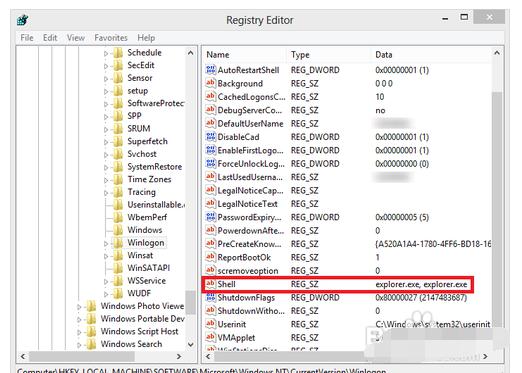This screenshot has height=373, width=522.
Task: Select the PreCreateKnow... value name
Action: click(x=249, y=244)
